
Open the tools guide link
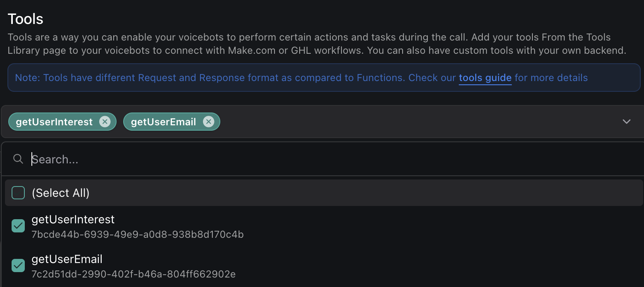[485, 78]
